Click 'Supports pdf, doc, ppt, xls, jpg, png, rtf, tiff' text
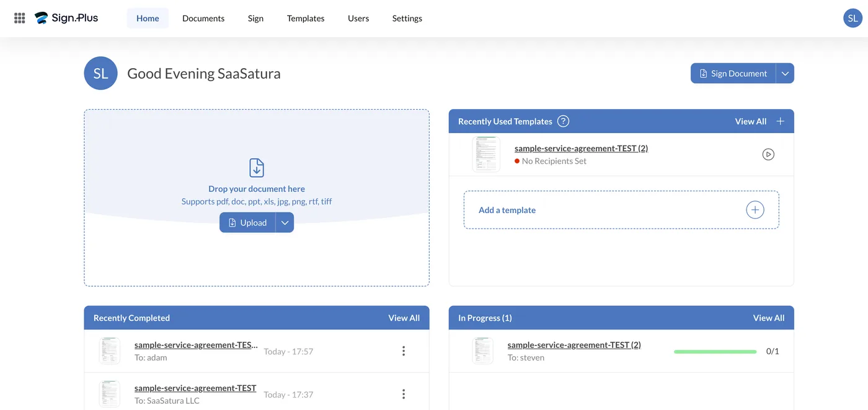Viewport: 868px width, 410px height. coord(257,201)
